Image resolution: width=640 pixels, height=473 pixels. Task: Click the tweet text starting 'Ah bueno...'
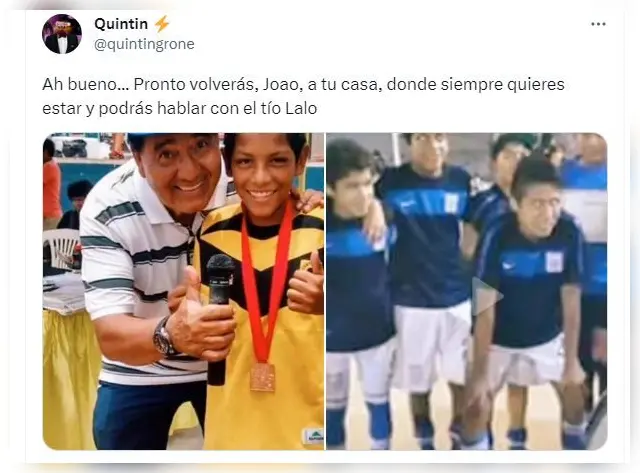coord(303,96)
